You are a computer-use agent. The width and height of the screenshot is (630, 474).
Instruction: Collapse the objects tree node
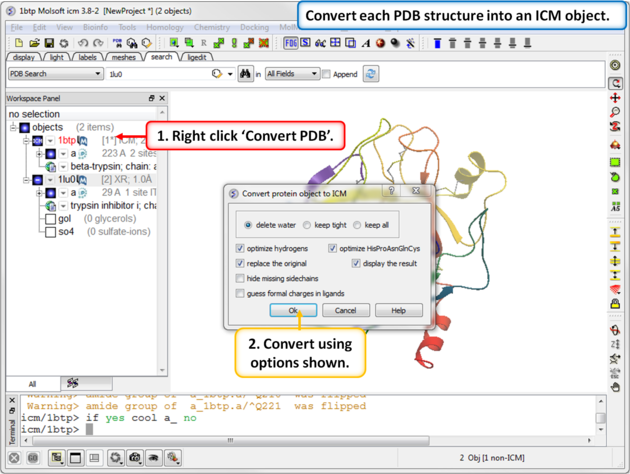pyautogui.click(x=14, y=127)
